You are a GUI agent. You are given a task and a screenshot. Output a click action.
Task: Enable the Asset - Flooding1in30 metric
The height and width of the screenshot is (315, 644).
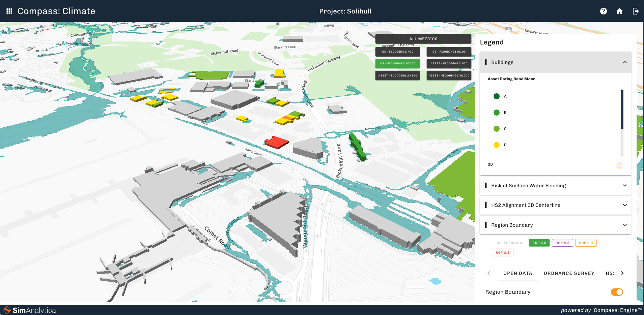tap(449, 64)
